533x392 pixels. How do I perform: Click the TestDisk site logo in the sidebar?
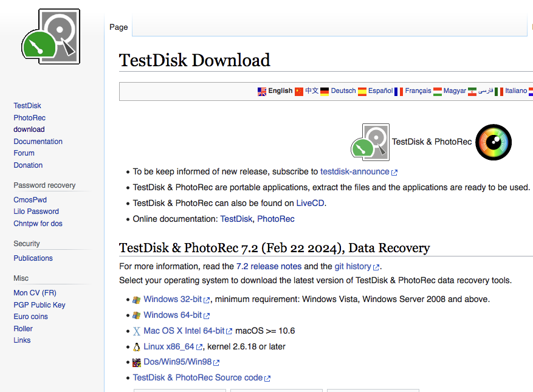click(51, 36)
